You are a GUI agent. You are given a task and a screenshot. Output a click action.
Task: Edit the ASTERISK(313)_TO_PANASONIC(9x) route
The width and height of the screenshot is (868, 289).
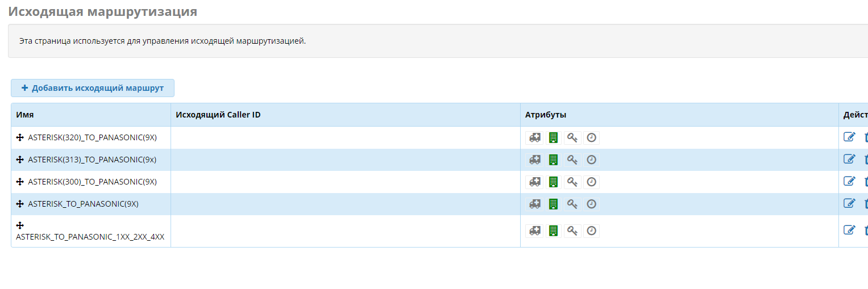coord(849,159)
